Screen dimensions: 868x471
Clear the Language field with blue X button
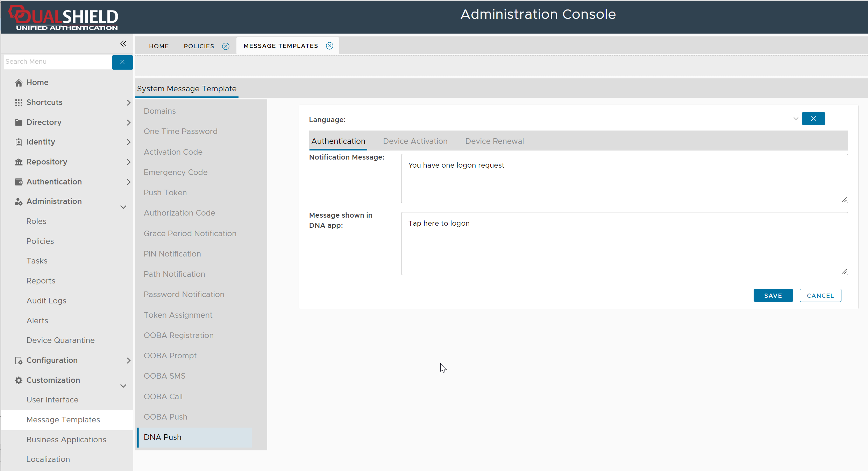point(813,119)
